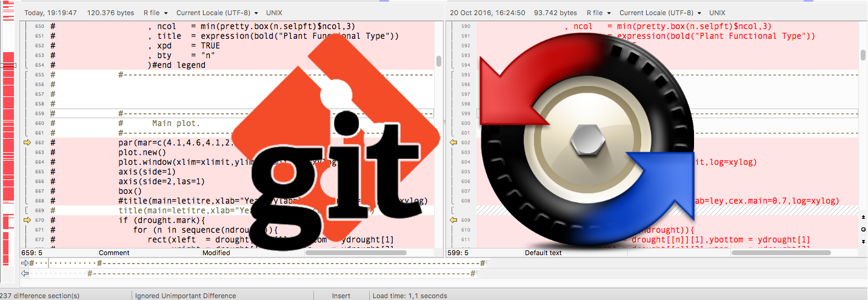This screenshot has width=868, height=300.
Task: Click the copy-to-left arrow at line 602
Action: (453, 142)
